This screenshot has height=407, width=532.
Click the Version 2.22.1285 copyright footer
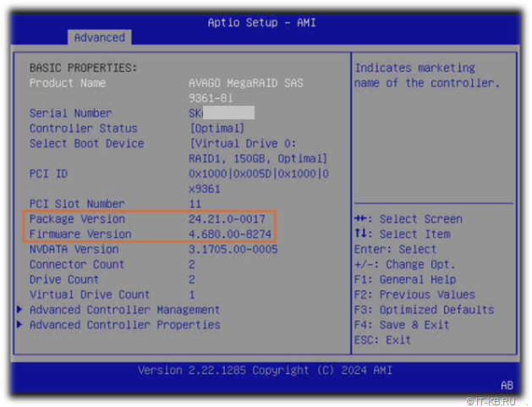(265, 370)
